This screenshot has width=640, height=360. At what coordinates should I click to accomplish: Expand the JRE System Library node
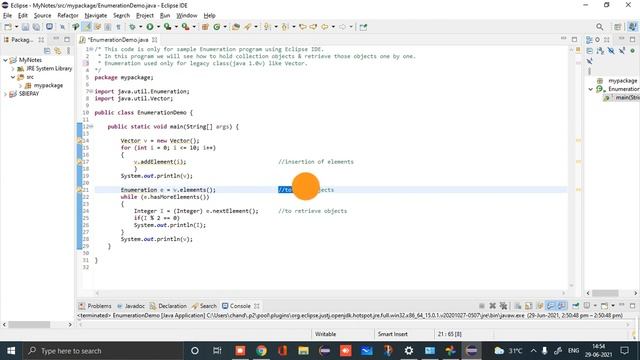click(13, 69)
